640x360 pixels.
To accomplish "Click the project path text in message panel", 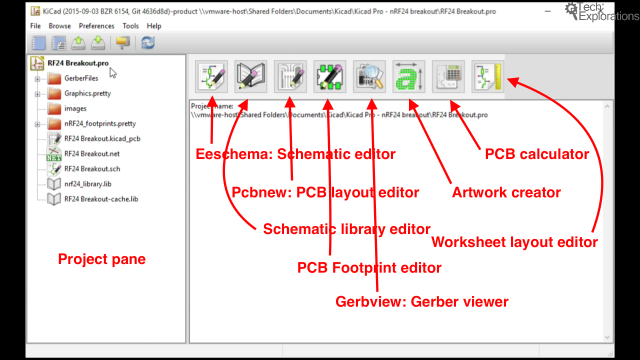I will point(340,115).
